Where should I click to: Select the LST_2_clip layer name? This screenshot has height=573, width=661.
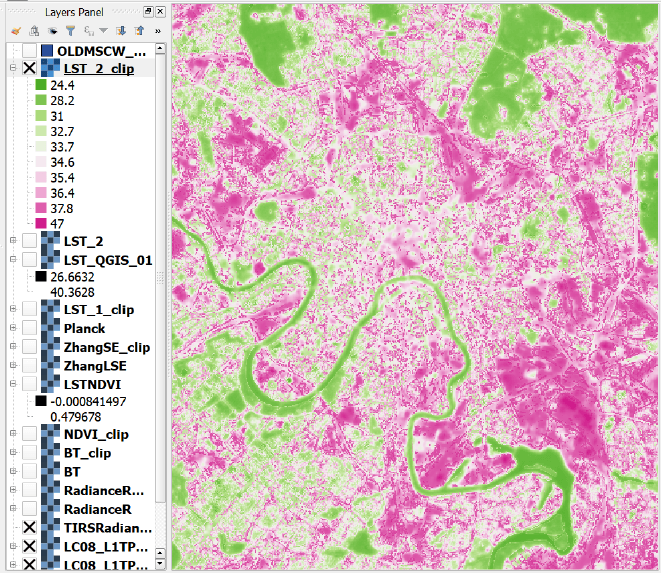(x=99, y=68)
